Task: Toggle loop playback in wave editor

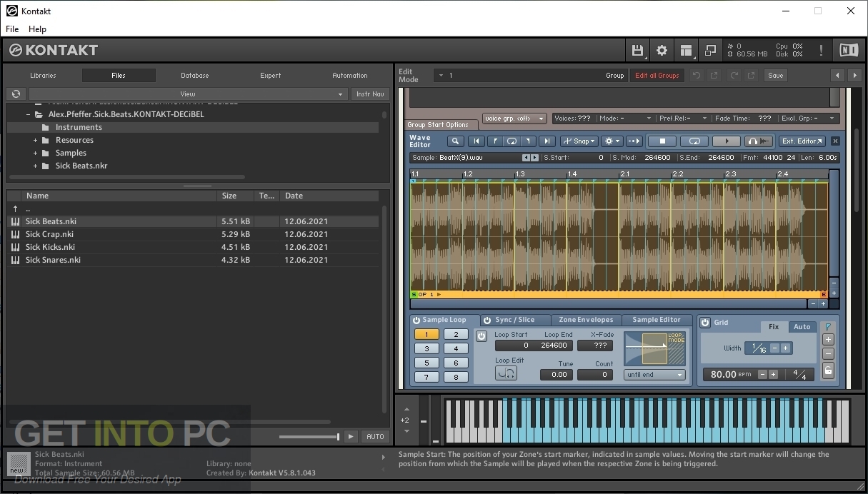Action: point(694,141)
